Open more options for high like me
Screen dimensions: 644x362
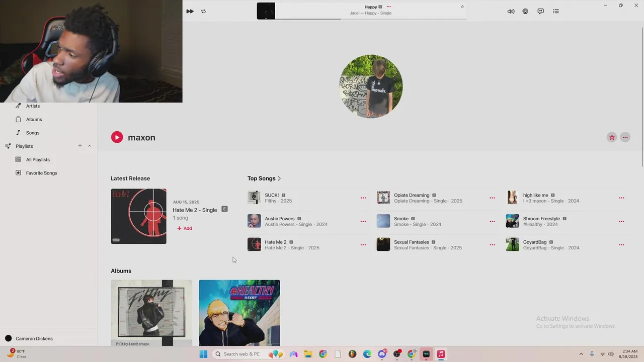[621, 198]
